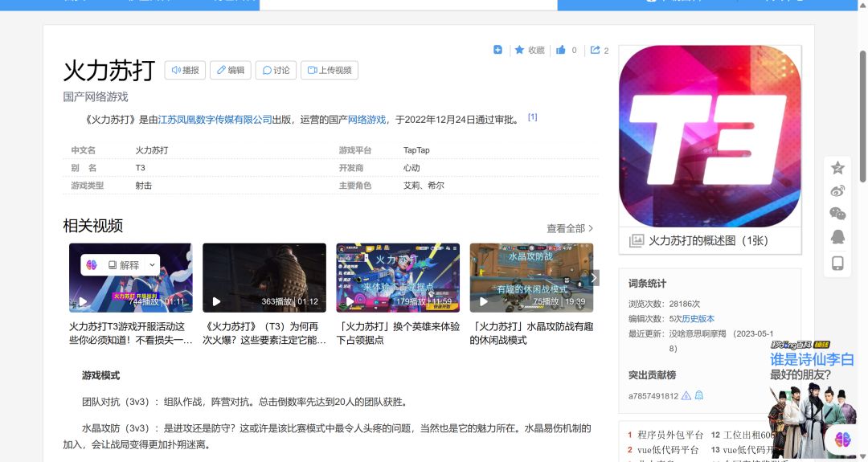Screen dimensions: 868x462
Task: Open the 网络游戏 link in the summary
Action: [366, 120]
